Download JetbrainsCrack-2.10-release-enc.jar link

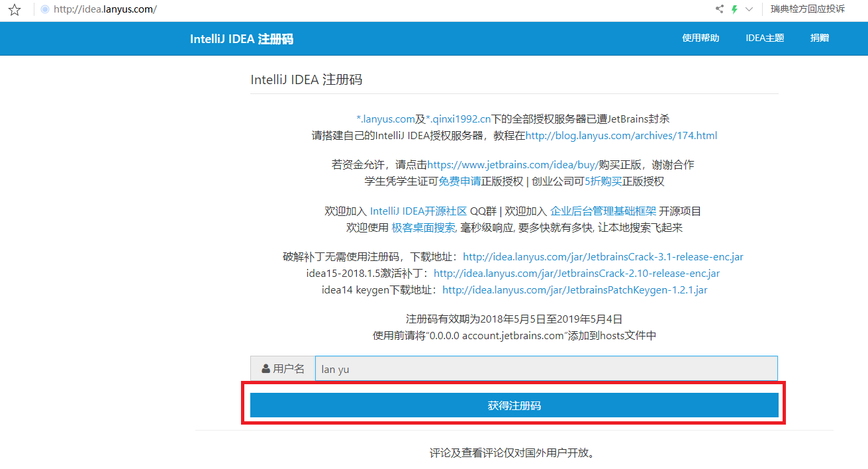(x=577, y=274)
